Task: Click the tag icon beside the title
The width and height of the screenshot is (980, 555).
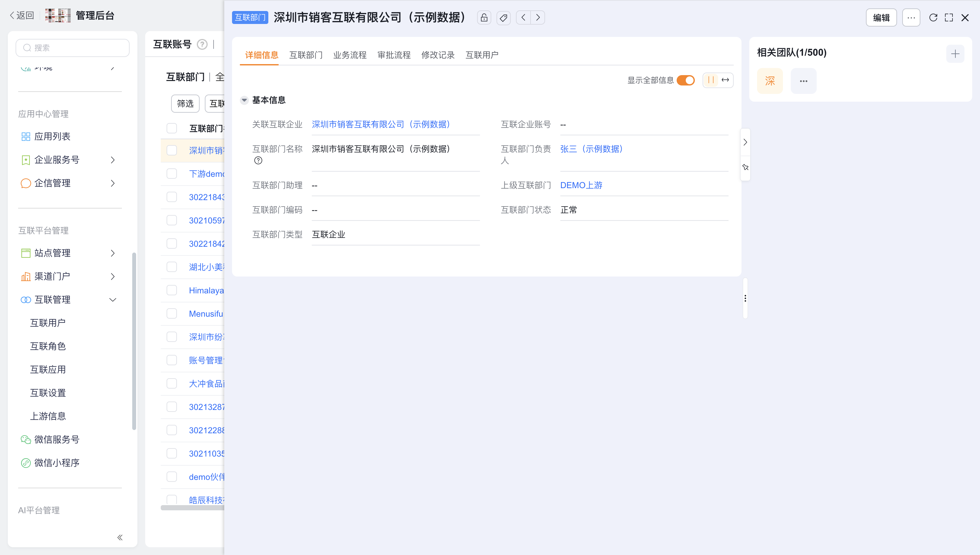Action: (504, 17)
